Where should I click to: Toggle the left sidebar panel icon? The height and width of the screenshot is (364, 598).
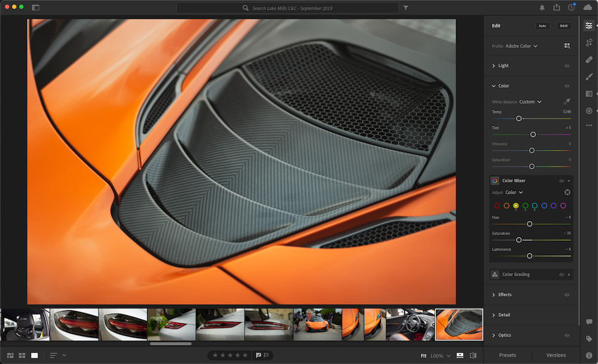pyautogui.click(x=35, y=8)
